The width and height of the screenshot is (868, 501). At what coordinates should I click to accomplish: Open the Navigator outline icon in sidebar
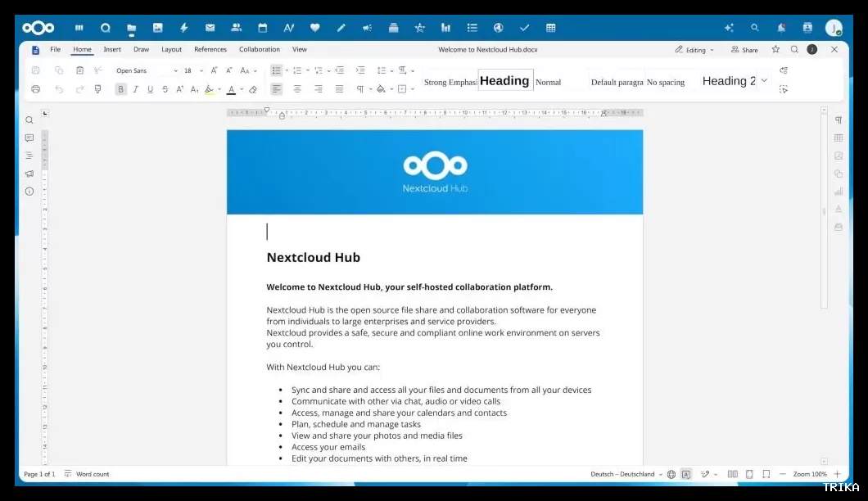[29, 156]
